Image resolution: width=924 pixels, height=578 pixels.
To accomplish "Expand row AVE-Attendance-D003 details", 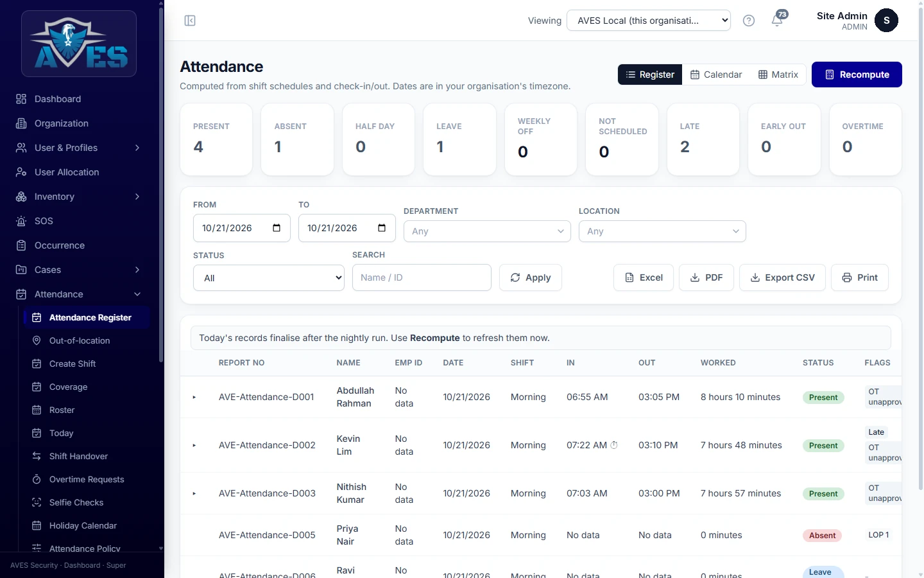I will pos(194,494).
